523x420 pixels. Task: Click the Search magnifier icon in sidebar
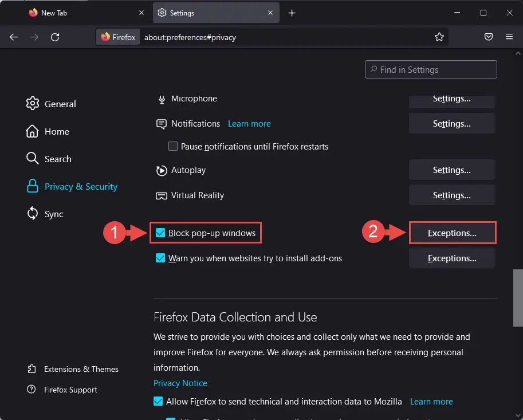pyautogui.click(x=32, y=159)
